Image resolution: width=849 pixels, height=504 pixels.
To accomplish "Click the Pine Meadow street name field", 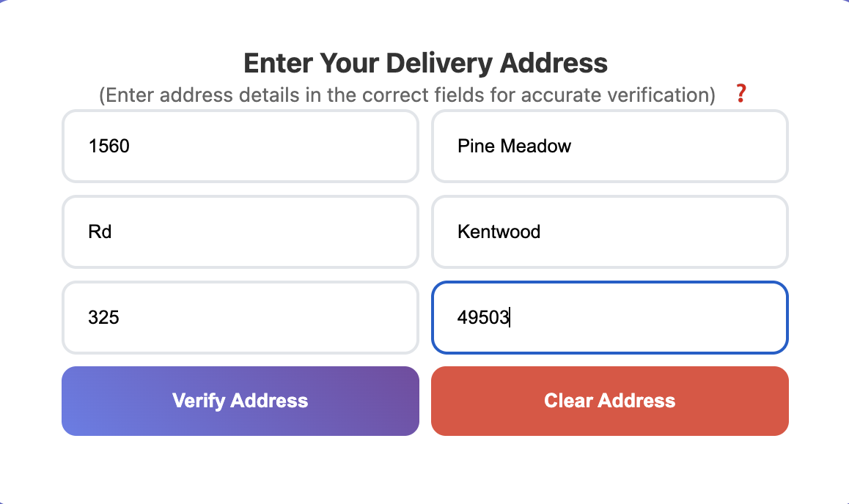I will [609, 146].
